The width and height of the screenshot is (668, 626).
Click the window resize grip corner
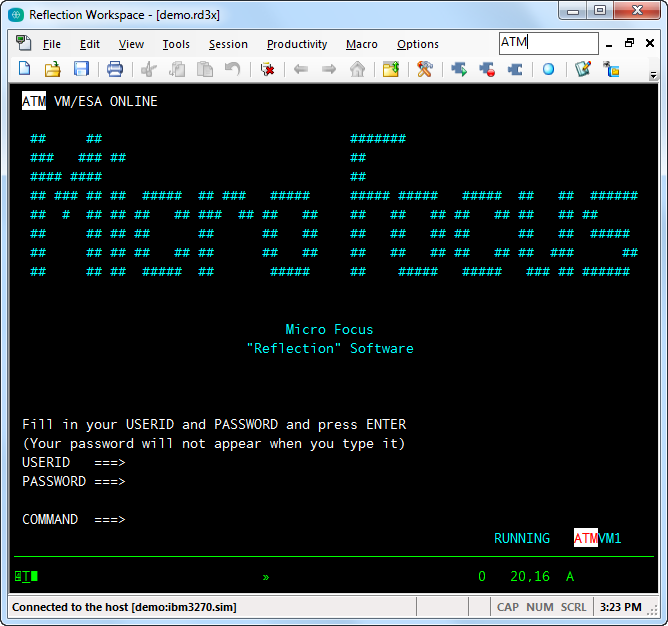[652, 611]
